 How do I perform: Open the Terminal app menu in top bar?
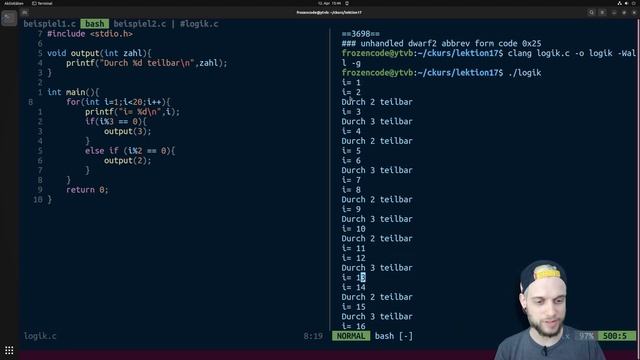pyautogui.click(x=42, y=3)
